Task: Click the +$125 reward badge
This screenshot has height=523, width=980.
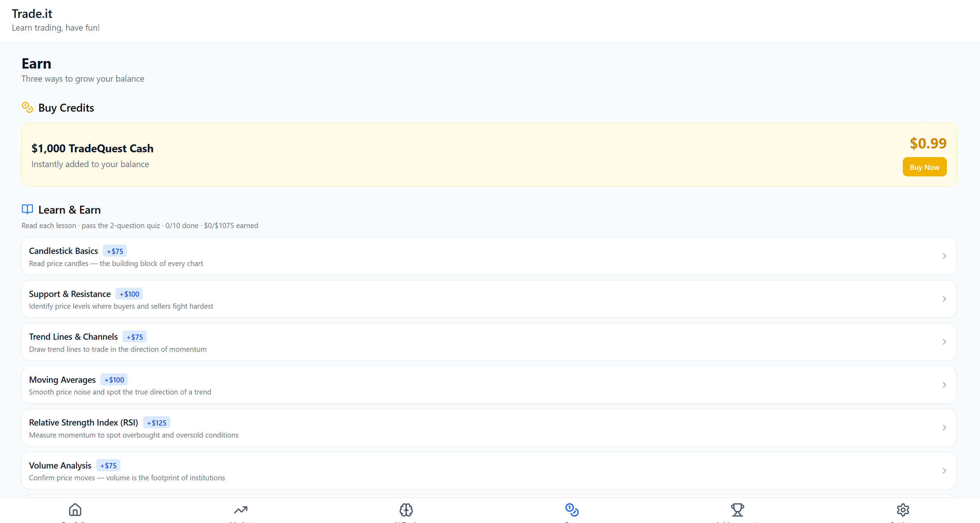Action: (156, 423)
